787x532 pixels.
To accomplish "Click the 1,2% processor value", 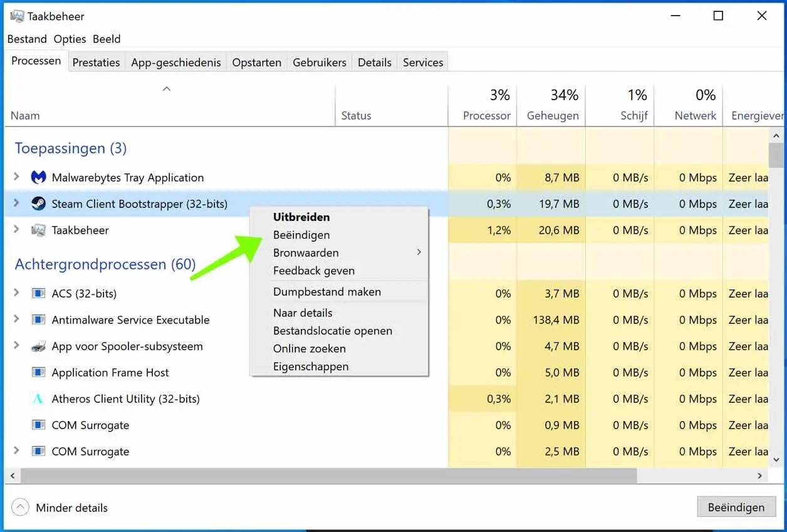I will 499,230.
